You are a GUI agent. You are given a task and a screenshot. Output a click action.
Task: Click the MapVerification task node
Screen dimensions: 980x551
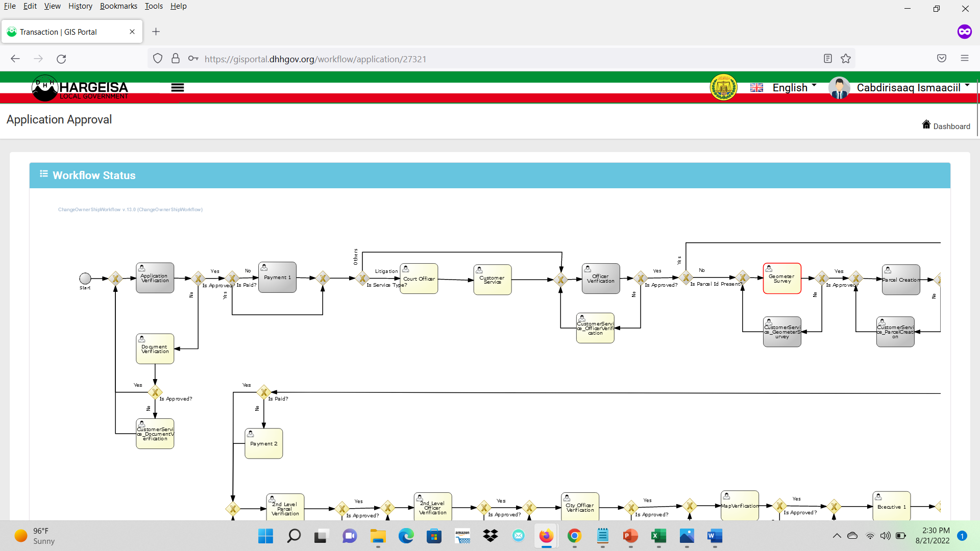pyautogui.click(x=740, y=506)
